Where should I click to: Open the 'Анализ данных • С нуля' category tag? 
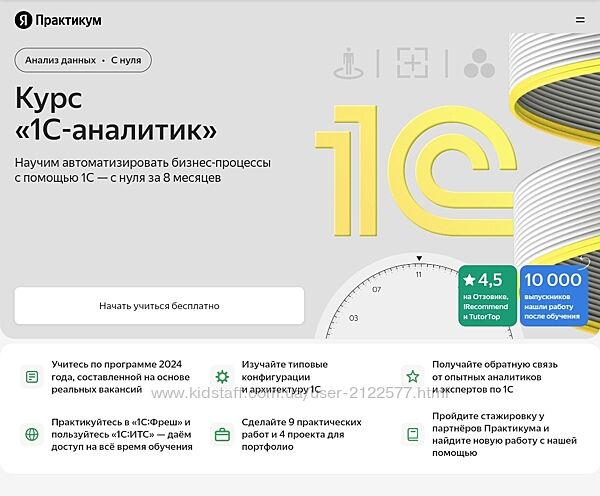click(x=83, y=60)
